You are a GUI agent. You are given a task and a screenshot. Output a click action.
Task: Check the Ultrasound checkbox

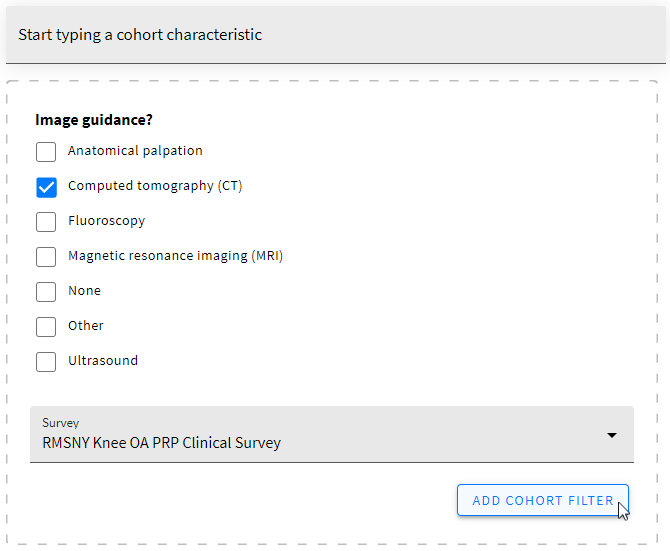[46, 362]
